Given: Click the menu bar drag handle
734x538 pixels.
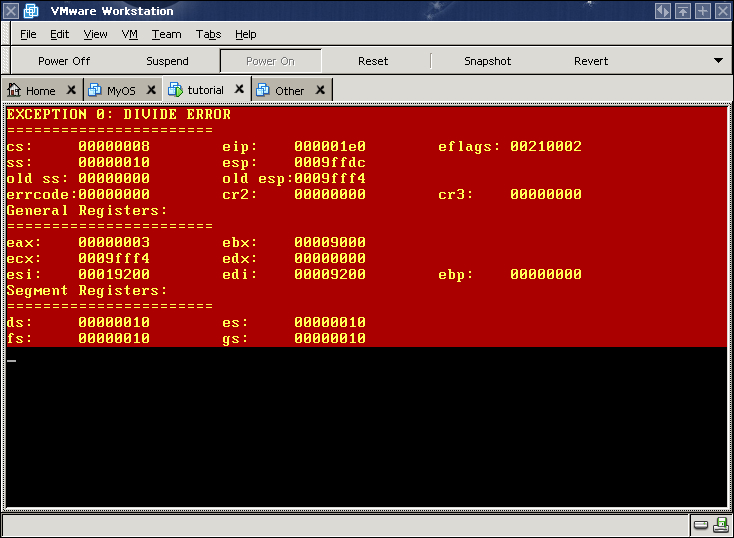Looking at the screenshot, I should pyautogui.click(x=6, y=34).
